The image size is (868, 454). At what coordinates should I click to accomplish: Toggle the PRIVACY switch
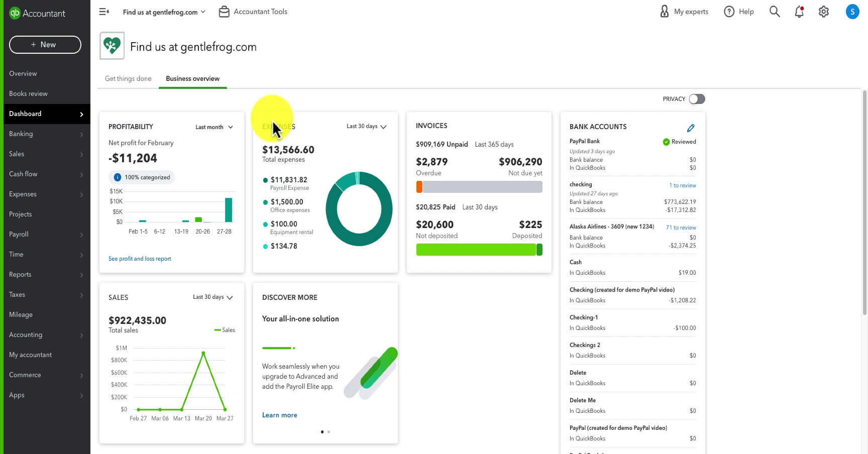[697, 99]
